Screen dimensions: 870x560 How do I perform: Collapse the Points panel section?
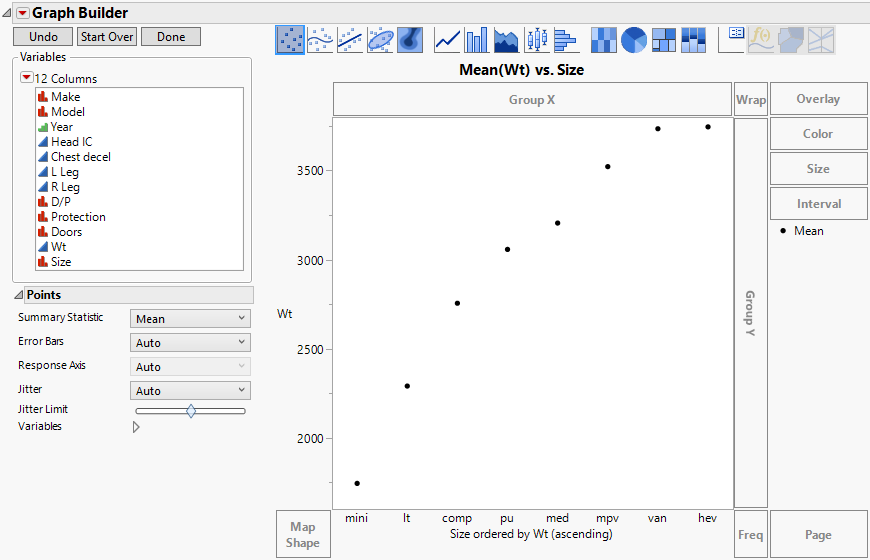click(19, 295)
